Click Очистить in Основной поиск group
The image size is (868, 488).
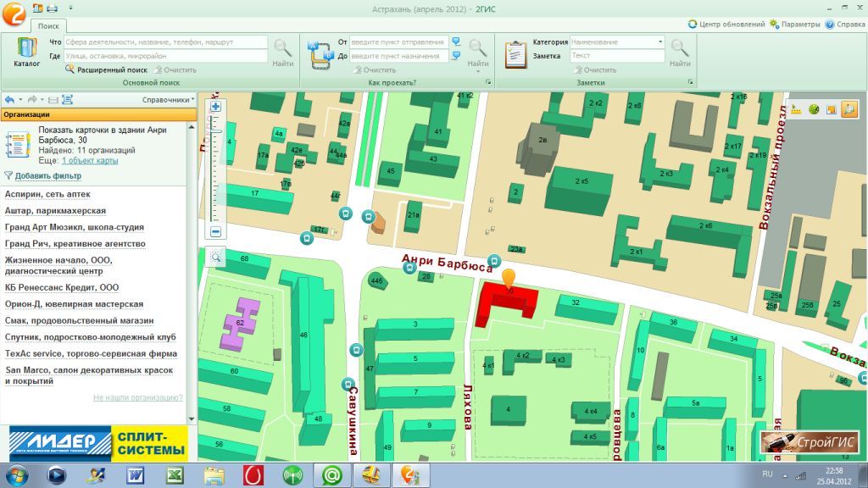click(x=175, y=69)
